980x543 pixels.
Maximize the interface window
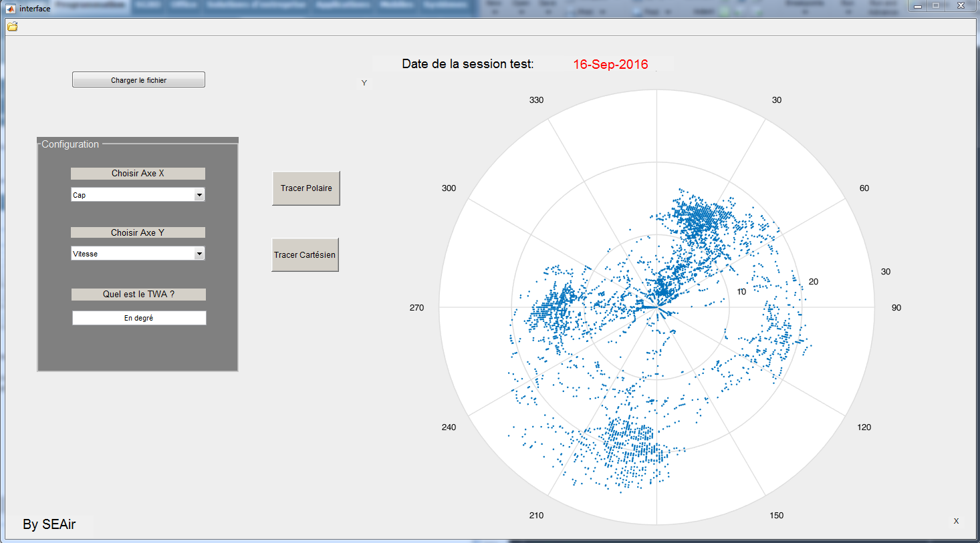(936, 6)
